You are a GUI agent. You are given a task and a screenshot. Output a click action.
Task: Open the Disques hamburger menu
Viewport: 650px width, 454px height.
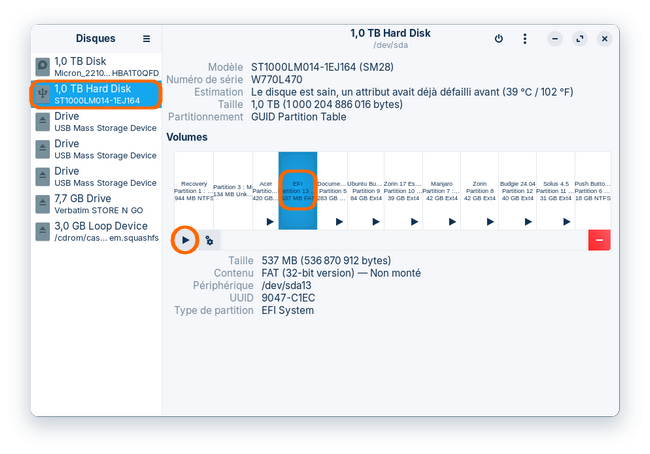[x=147, y=39]
